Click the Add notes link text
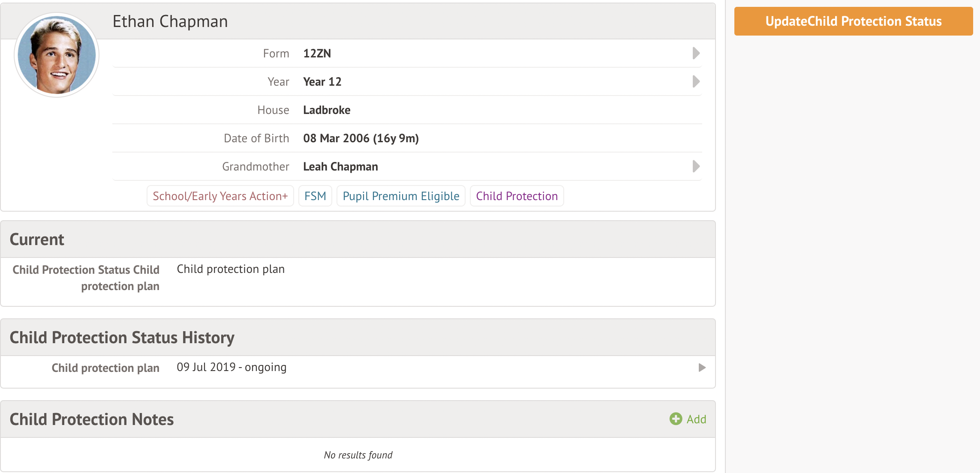This screenshot has width=980, height=473. click(x=696, y=419)
